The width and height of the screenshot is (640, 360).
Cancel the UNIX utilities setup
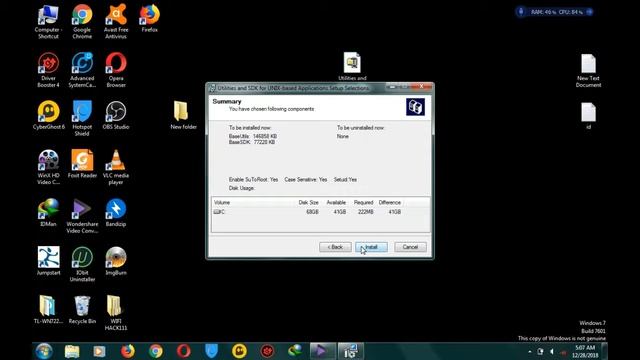pos(410,247)
